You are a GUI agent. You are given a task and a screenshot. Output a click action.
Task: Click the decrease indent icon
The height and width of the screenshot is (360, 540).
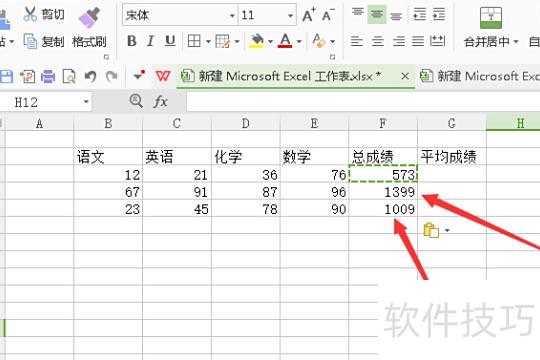tap(419, 14)
